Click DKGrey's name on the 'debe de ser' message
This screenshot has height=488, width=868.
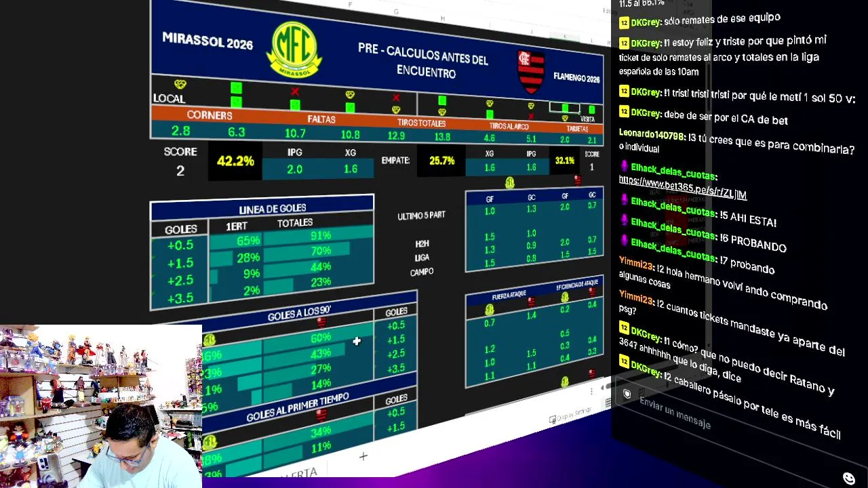[x=646, y=113]
